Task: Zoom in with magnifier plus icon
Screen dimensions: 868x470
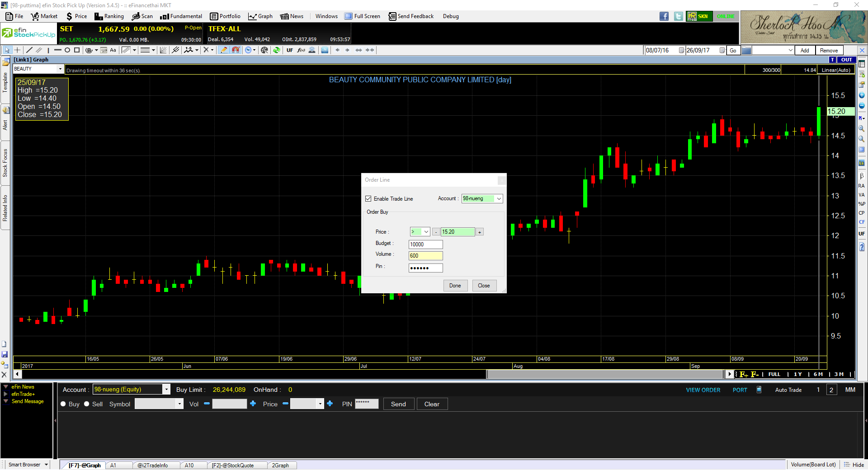Action: 862,129
